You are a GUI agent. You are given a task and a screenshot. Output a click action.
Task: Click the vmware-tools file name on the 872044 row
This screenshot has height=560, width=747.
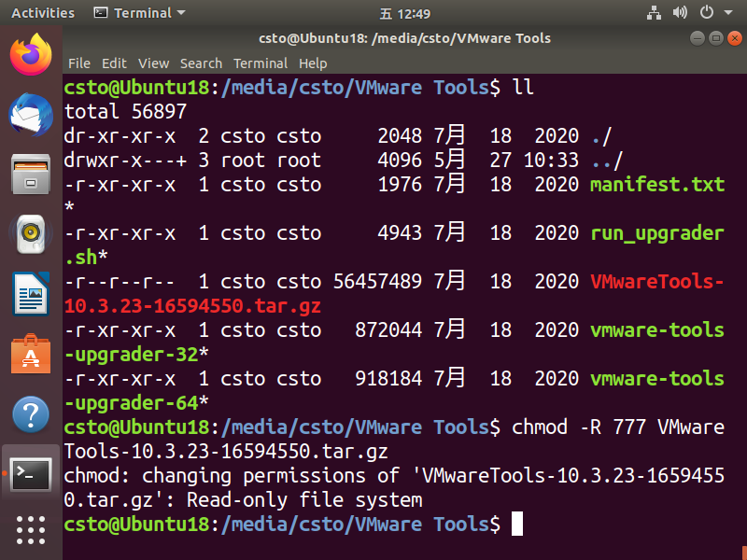coord(657,330)
